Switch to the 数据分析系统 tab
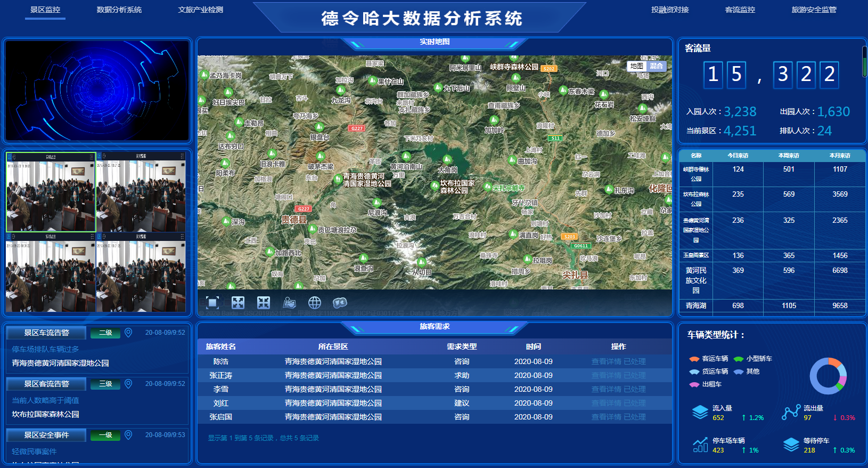 [119, 10]
